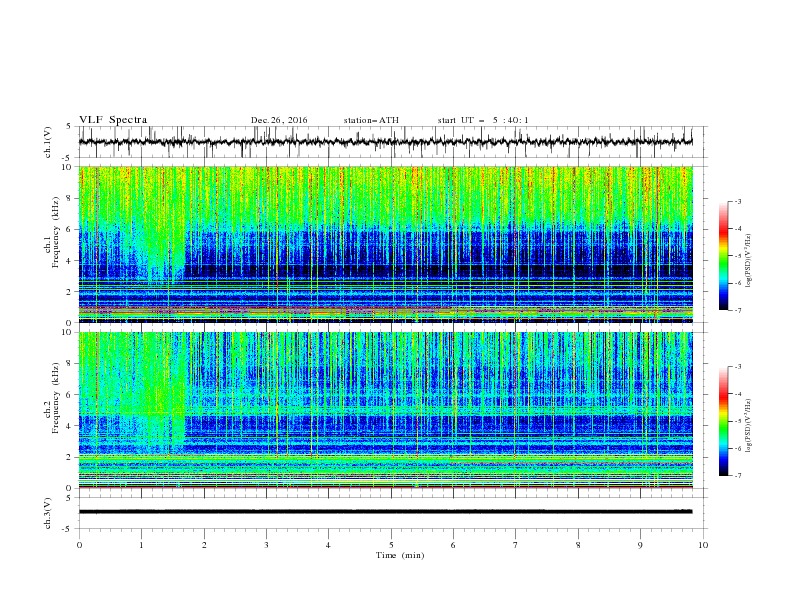Click the "10" kHz tick on ch.2 frequency axis
This screenshot has height=612, width=792.
68,332
